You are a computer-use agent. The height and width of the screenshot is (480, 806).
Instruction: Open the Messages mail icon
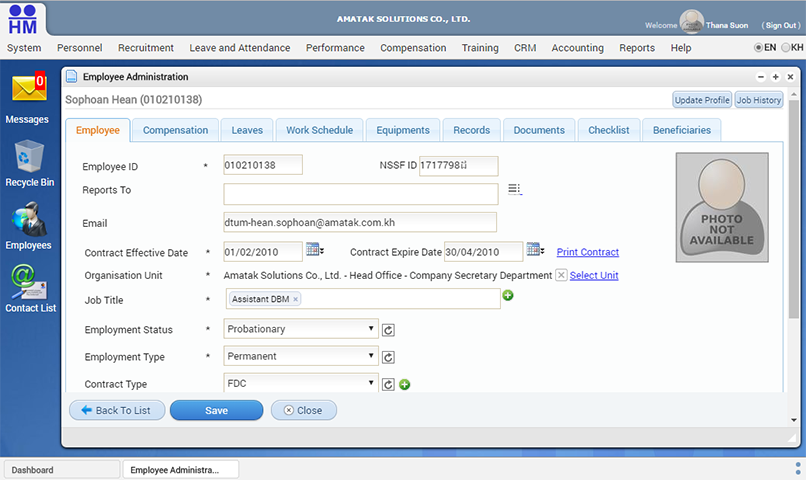(29, 87)
